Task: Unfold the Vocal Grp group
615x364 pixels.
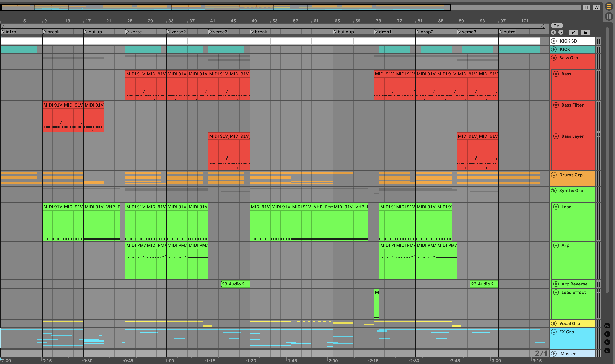Action: point(554,323)
